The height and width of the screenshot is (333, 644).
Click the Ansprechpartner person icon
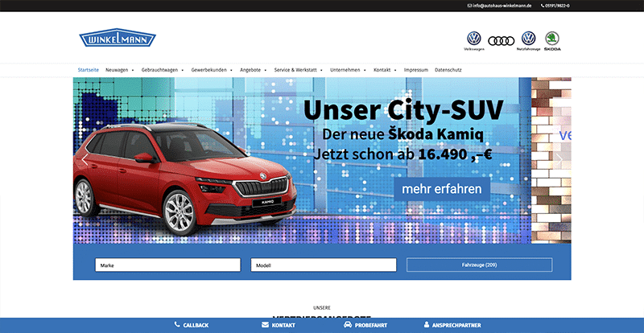(x=427, y=325)
